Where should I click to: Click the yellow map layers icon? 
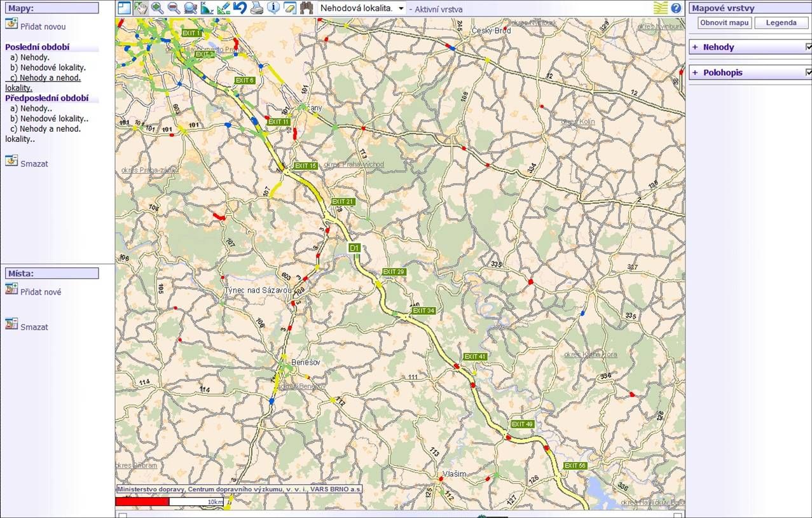(661, 8)
